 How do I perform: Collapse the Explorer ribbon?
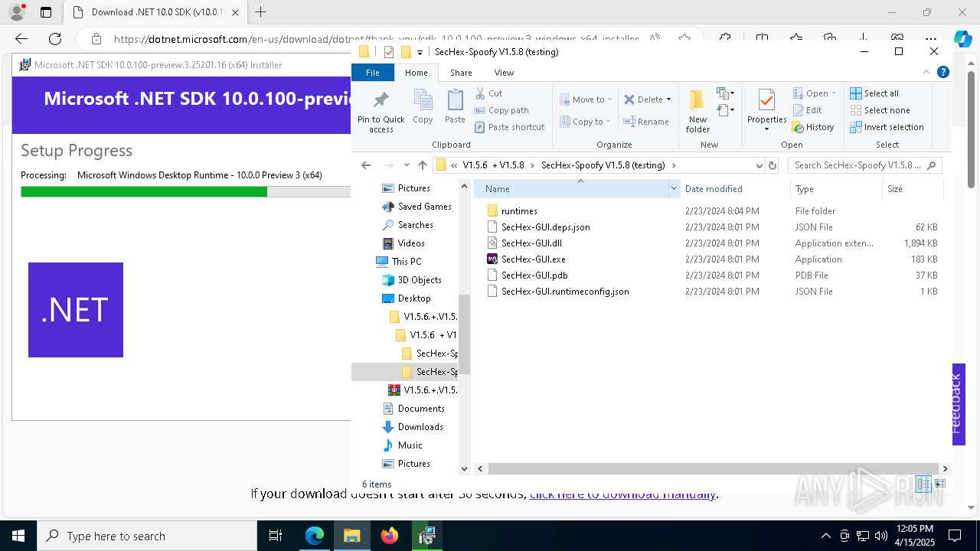point(926,72)
